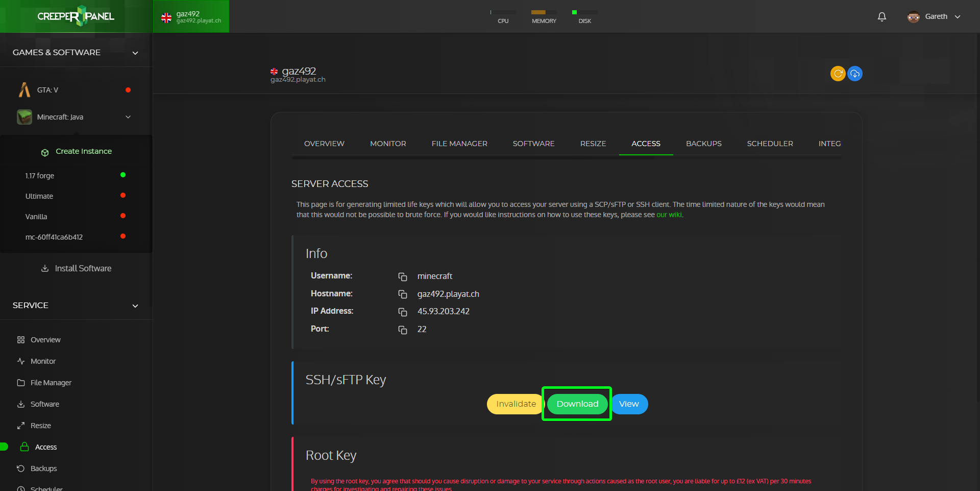Copy the Username value
Viewport: 980px width, 491px height.
coord(403,276)
